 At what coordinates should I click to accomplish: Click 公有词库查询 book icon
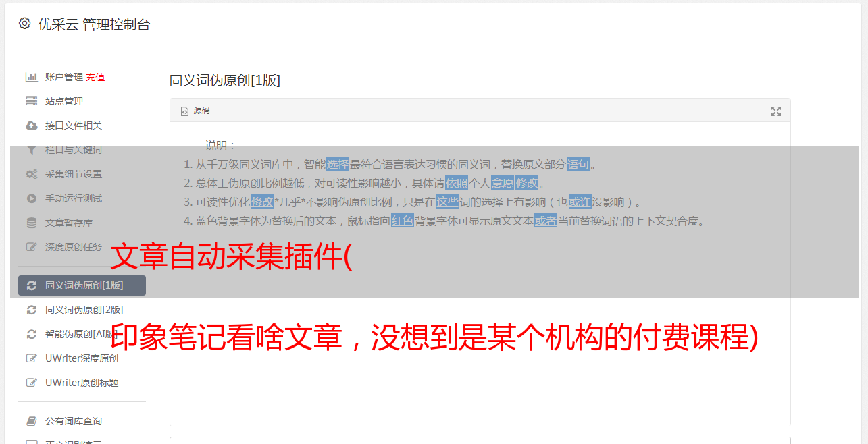click(x=31, y=421)
